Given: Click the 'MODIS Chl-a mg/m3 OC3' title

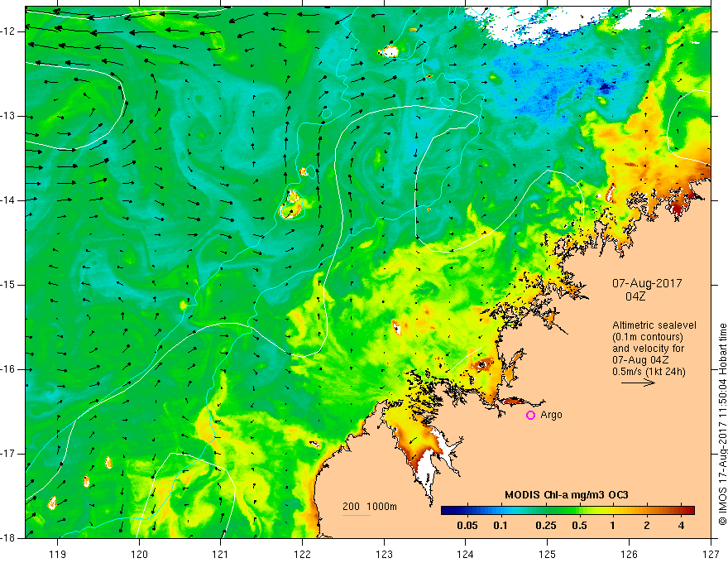Looking at the screenshot, I should (567, 495).
